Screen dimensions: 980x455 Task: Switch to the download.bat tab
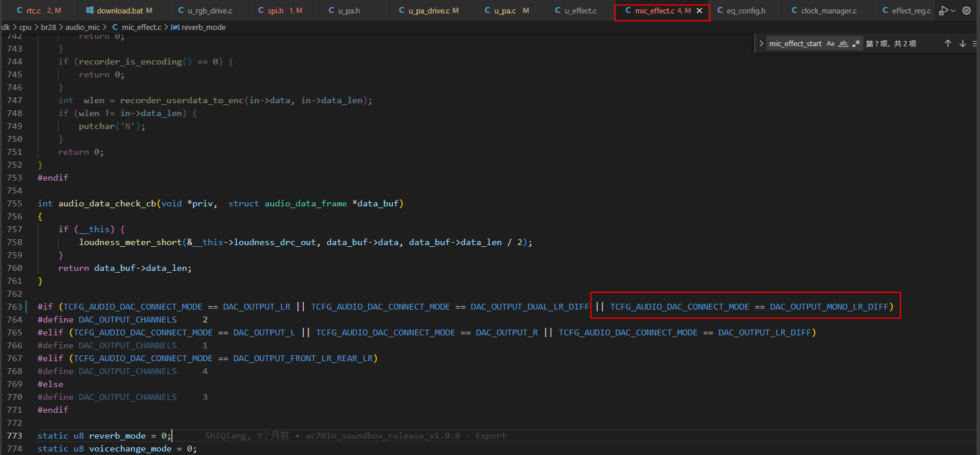point(118,11)
